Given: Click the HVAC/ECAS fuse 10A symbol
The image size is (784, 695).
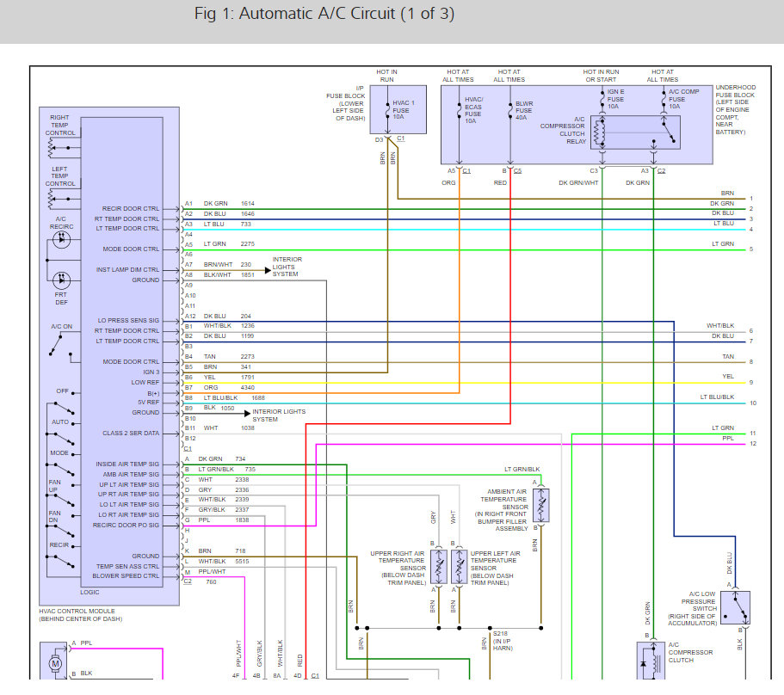Looking at the screenshot, I should point(460,110).
